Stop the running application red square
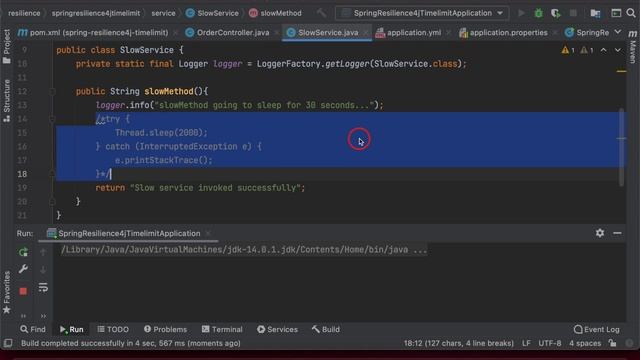Screen dimensions: 640x360 [x=23, y=291]
